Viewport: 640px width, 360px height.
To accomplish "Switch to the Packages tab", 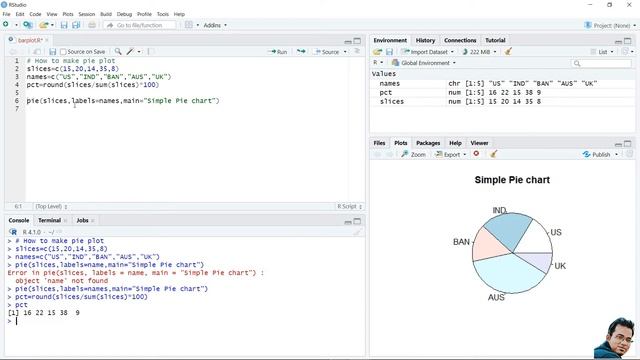I will pyautogui.click(x=428, y=143).
